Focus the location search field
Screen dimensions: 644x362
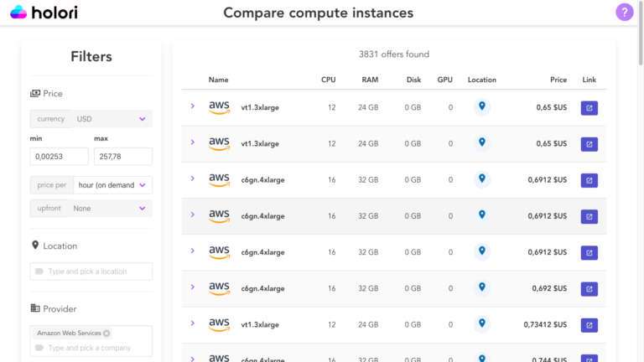click(92, 271)
